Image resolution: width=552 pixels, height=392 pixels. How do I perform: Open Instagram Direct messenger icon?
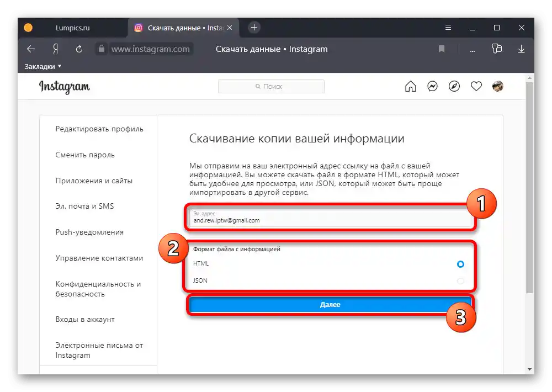(x=432, y=86)
